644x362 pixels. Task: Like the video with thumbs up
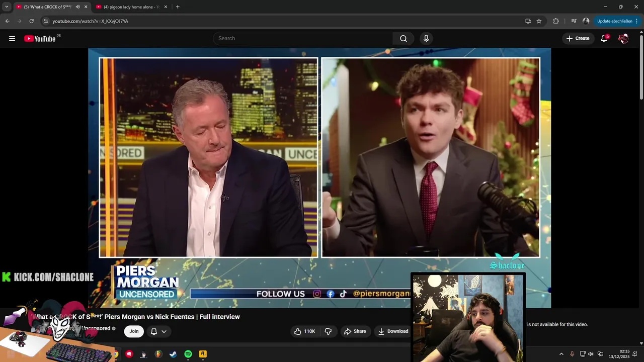(304, 331)
